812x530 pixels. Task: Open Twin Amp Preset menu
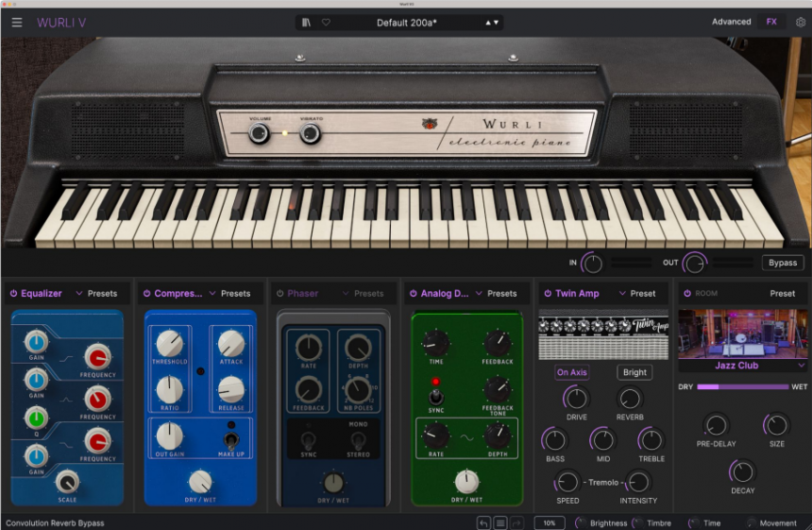[x=643, y=293]
